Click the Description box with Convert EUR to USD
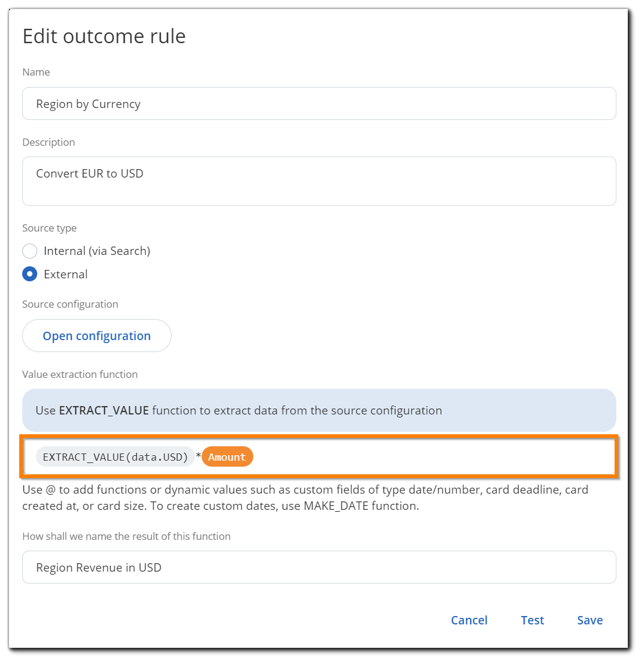Image resolution: width=644 pixels, height=664 pixels. pyautogui.click(x=319, y=181)
